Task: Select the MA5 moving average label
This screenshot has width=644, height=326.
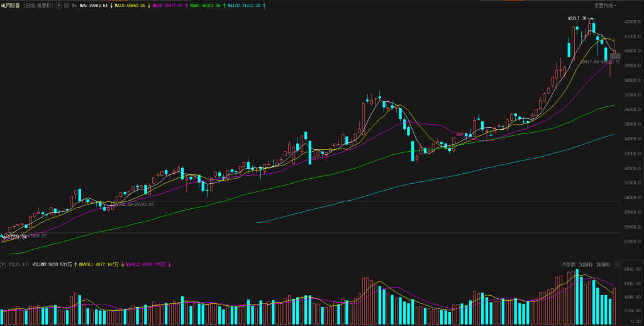Action: (93, 6)
